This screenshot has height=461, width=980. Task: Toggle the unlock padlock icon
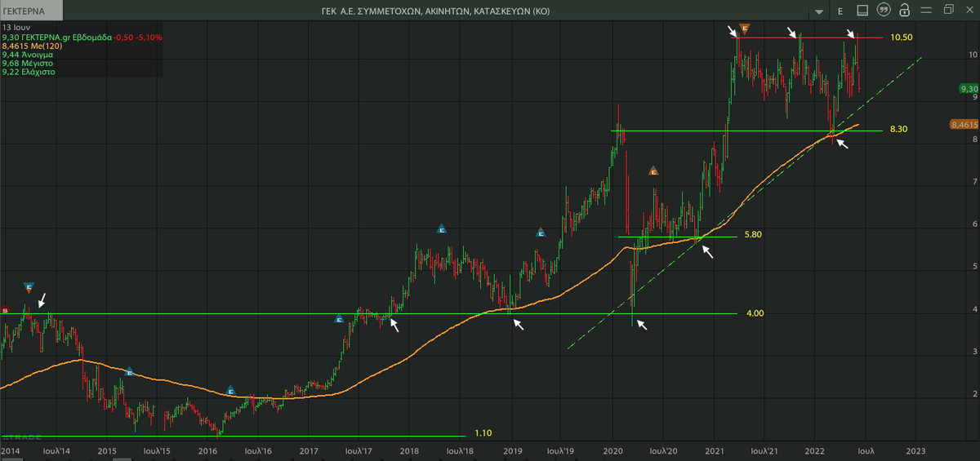tap(904, 10)
